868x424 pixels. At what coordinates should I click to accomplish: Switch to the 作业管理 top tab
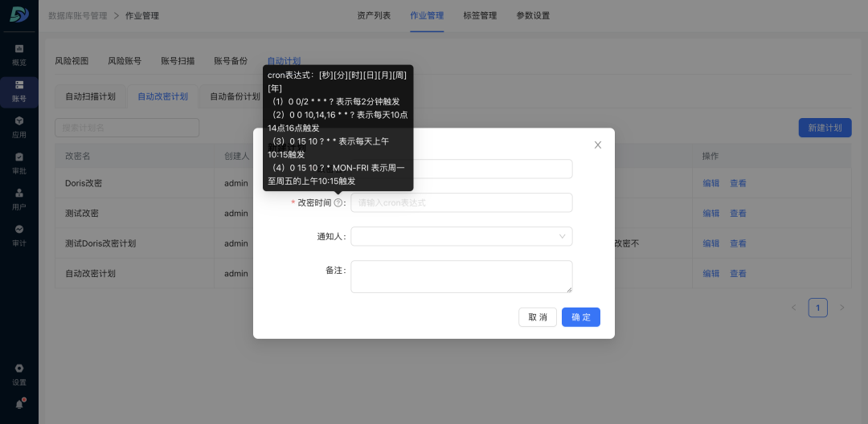(x=427, y=15)
